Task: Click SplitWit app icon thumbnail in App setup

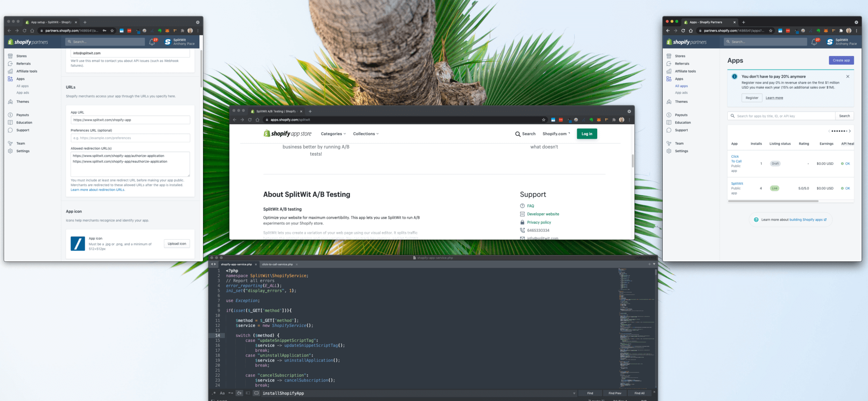Action: coord(78,244)
